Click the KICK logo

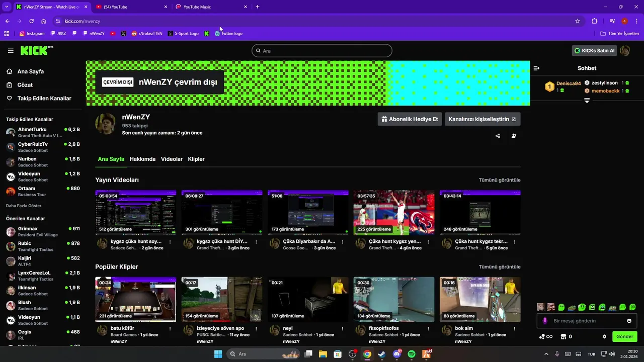coord(36,50)
